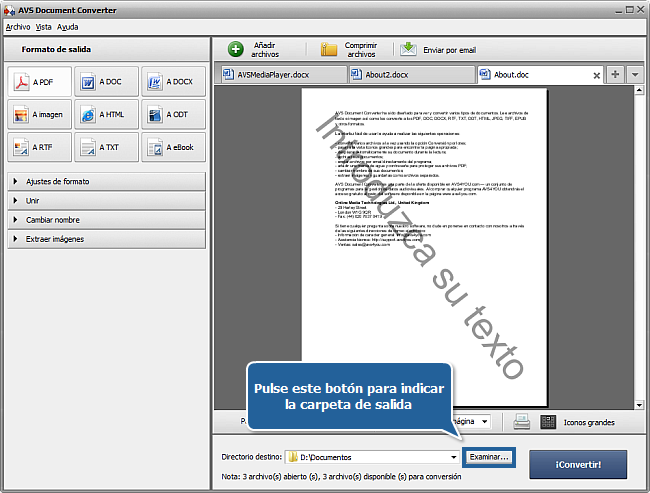The width and height of the screenshot is (650, 493).
Task: Expand the Extraer imágenes section
Action: pos(107,239)
